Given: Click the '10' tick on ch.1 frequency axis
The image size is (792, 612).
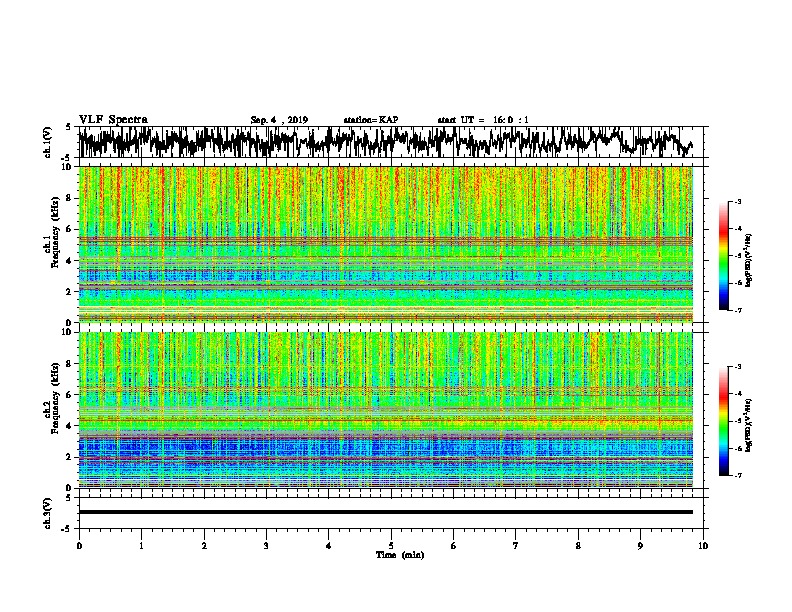Looking at the screenshot, I should click(67, 167).
